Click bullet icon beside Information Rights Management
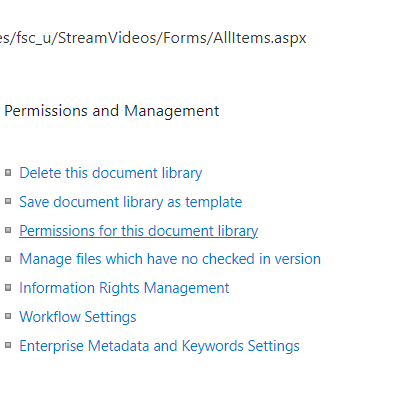This screenshot has width=412, height=414. tap(8, 287)
